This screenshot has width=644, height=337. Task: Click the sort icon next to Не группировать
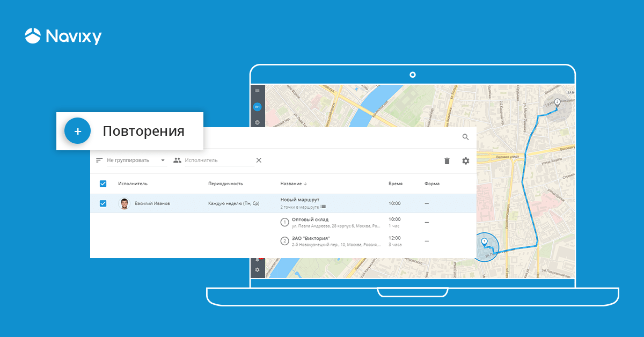(x=99, y=160)
